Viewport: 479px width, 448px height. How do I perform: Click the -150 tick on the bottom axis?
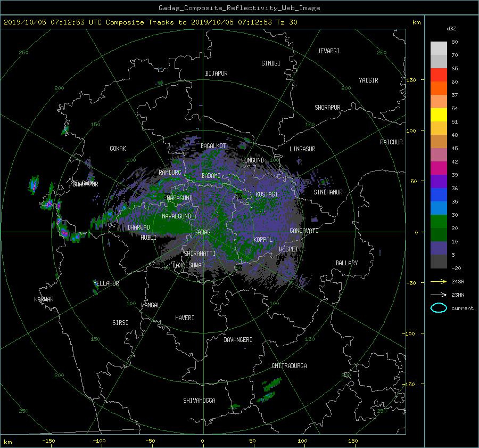click(48, 441)
